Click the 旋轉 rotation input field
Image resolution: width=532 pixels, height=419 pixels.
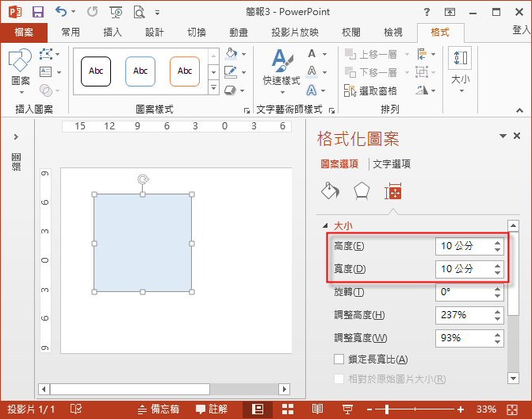tap(469, 292)
